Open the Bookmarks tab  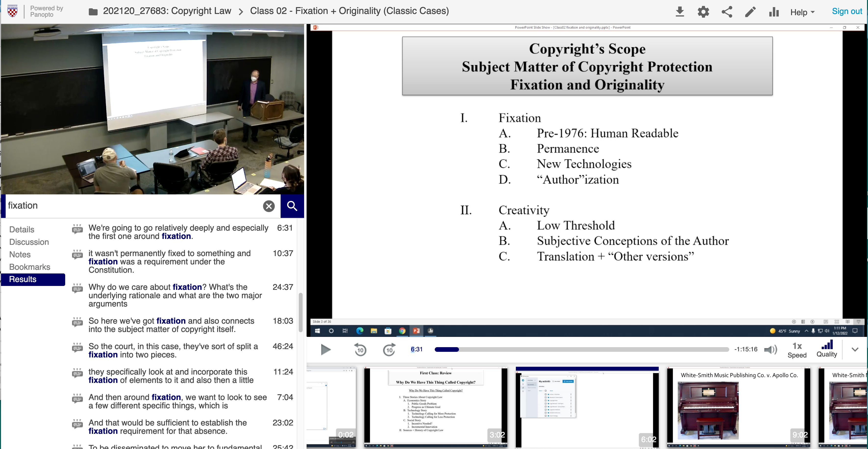tap(30, 267)
